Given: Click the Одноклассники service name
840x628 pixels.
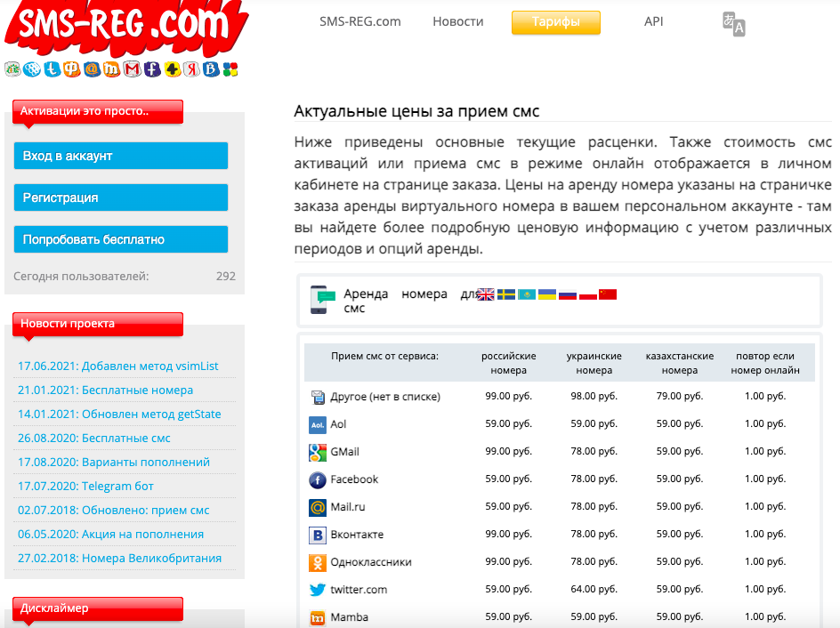Looking at the screenshot, I should click(x=371, y=562).
